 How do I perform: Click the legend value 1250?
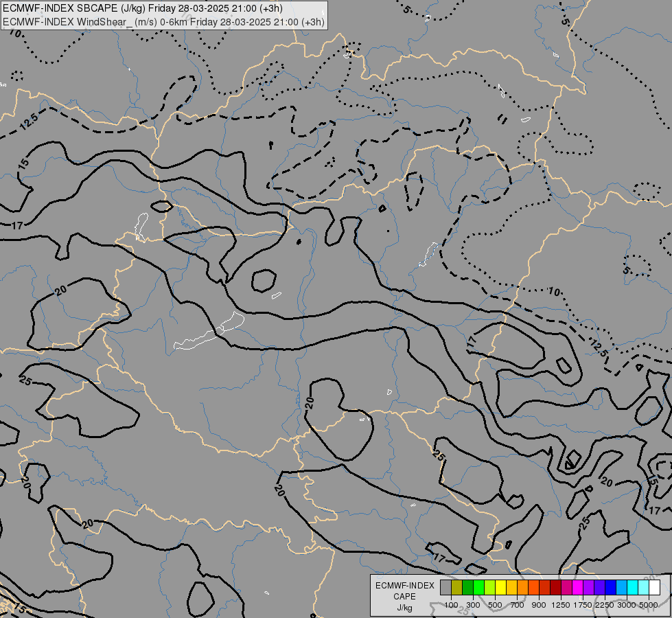pyautogui.click(x=561, y=605)
